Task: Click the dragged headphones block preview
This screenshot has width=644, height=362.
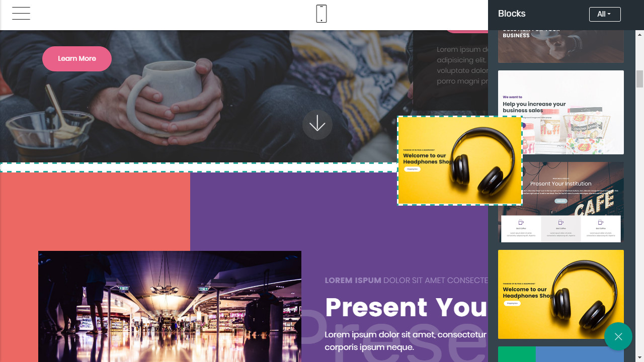Action: tap(460, 161)
